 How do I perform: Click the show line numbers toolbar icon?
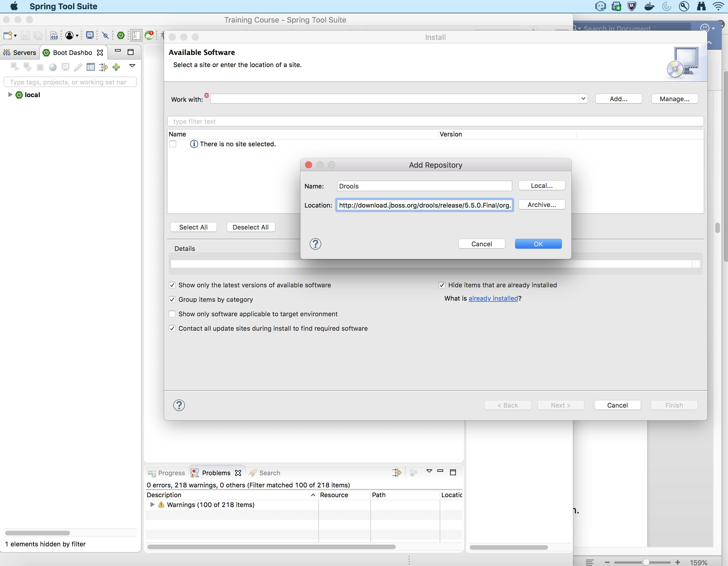136,35
